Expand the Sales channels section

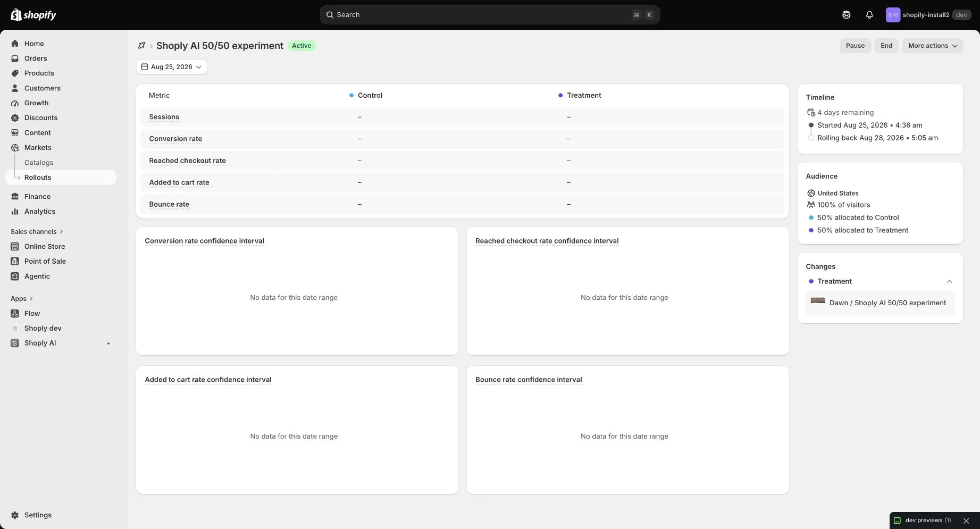[37, 232]
